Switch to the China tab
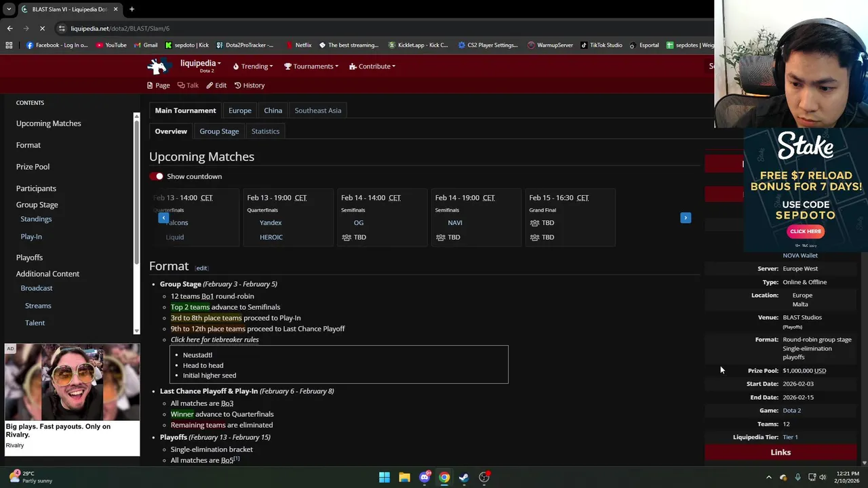This screenshot has height=488, width=868. 273,110
